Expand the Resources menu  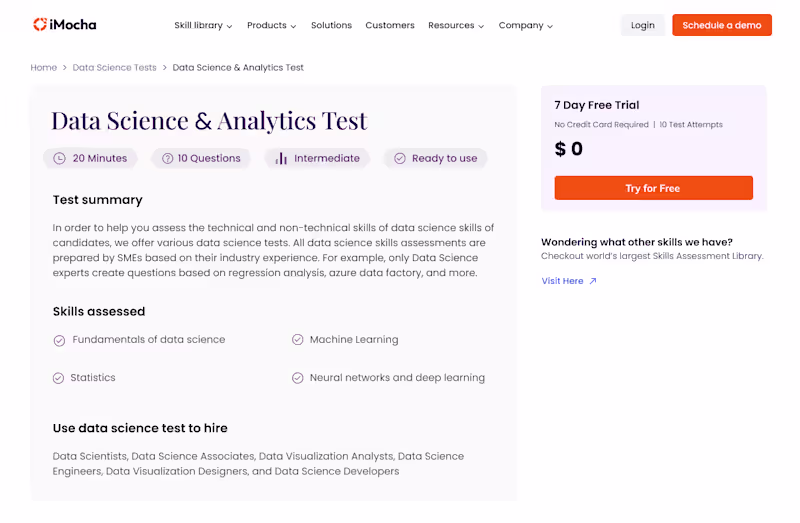pos(456,25)
